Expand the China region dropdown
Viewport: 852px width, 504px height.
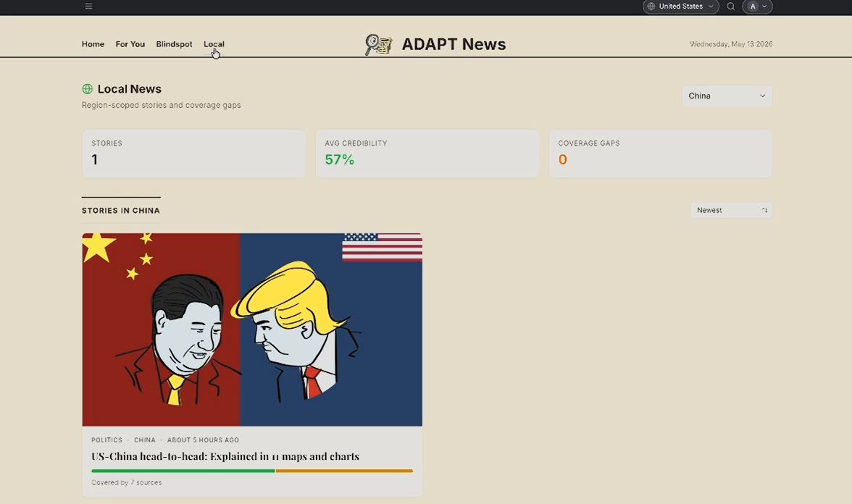point(727,96)
